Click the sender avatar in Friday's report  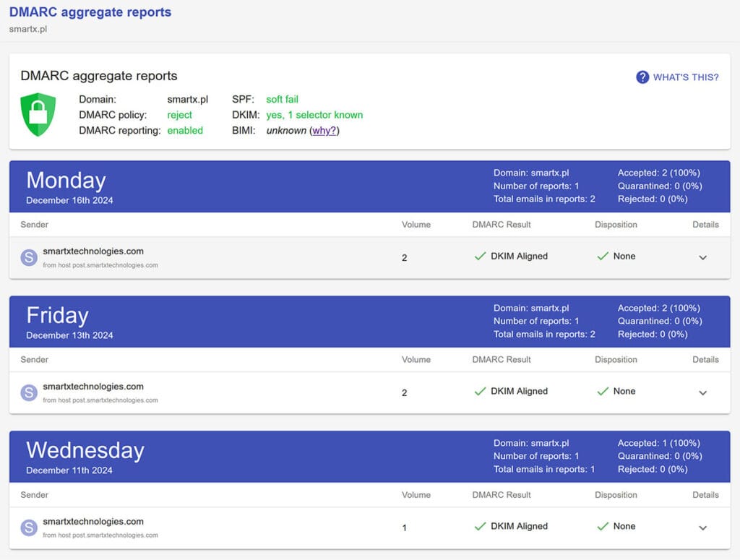29,393
